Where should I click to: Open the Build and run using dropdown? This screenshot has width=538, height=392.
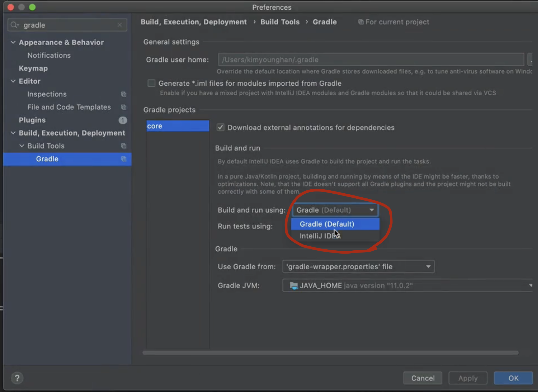pyautogui.click(x=335, y=210)
